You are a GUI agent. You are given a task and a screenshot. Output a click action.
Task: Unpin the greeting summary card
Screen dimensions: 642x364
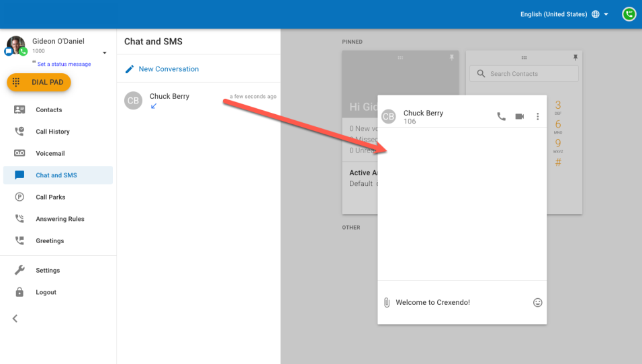(451, 57)
